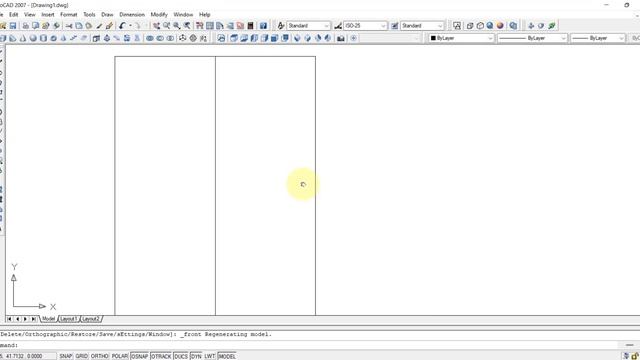Click the blue sphere visual style icon

490,26
